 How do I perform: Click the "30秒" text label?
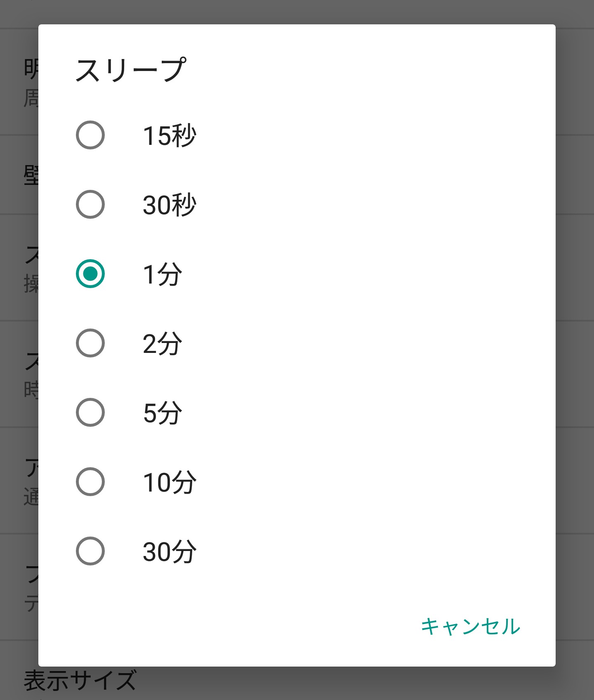tap(170, 205)
